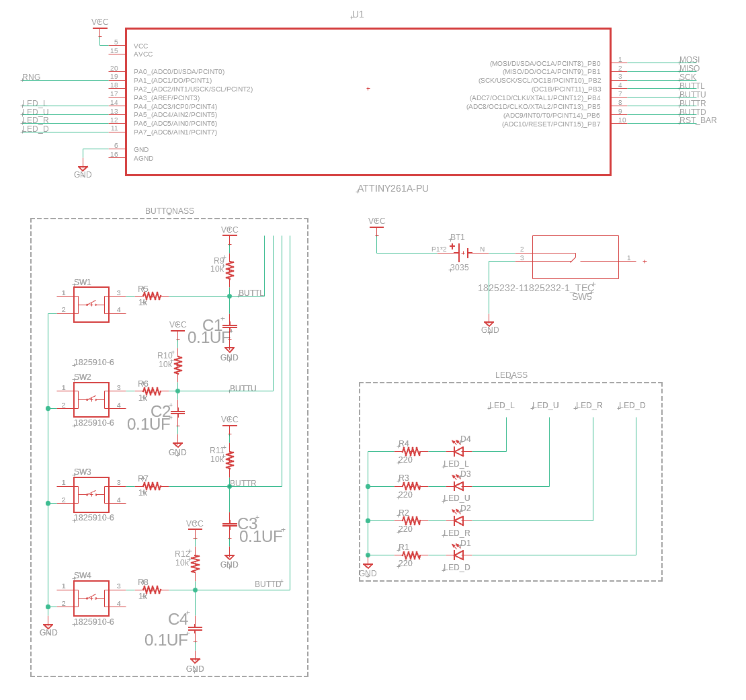Click the LED_D label below diode D1
Screen dimensions: 746x700
click(x=457, y=568)
